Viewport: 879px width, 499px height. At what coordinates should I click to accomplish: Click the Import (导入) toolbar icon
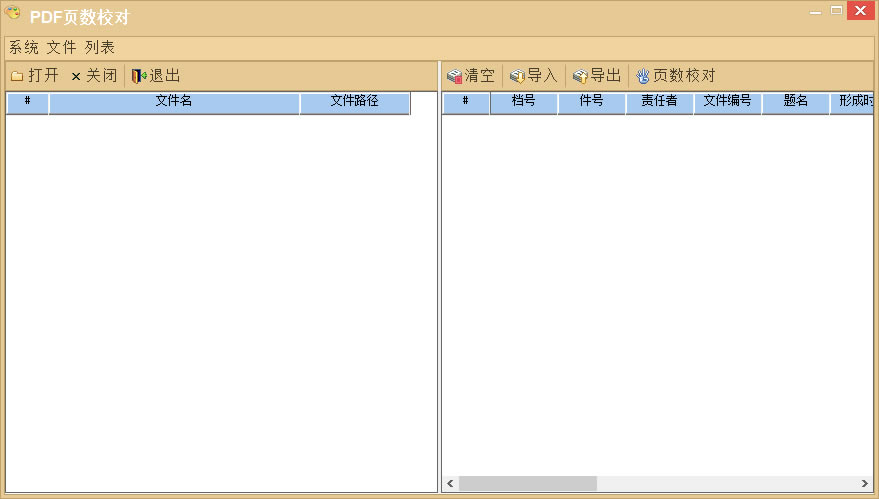tap(517, 76)
